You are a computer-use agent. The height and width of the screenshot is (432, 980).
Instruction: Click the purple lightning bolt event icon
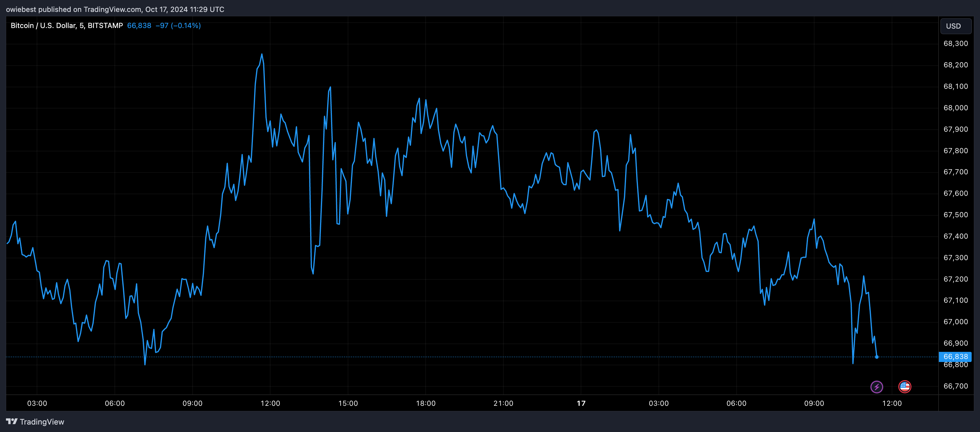(877, 387)
